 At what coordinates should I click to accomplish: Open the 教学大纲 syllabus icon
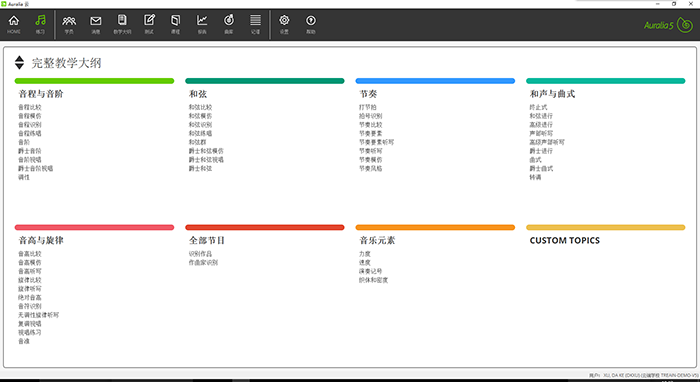122,24
